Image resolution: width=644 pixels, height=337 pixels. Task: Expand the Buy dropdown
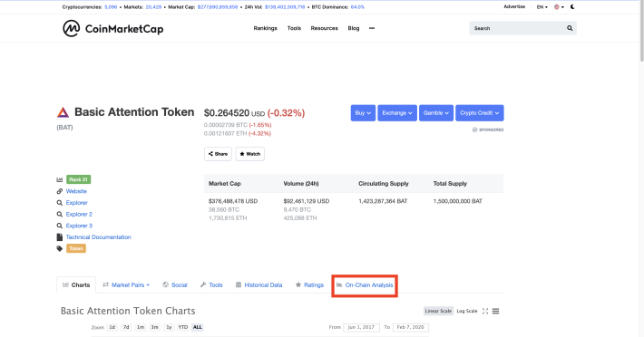pyautogui.click(x=363, y=113)
